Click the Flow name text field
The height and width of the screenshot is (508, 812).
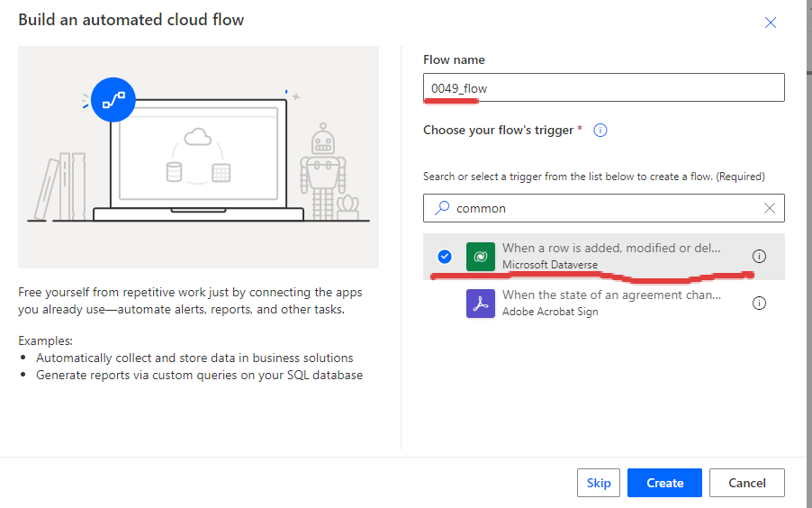point(603,87)
